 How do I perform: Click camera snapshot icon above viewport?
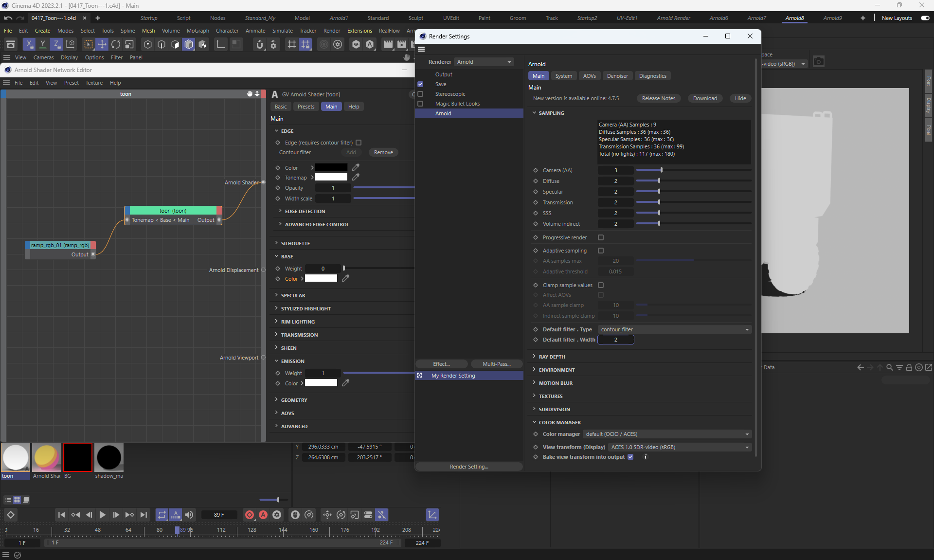[819, 62]
